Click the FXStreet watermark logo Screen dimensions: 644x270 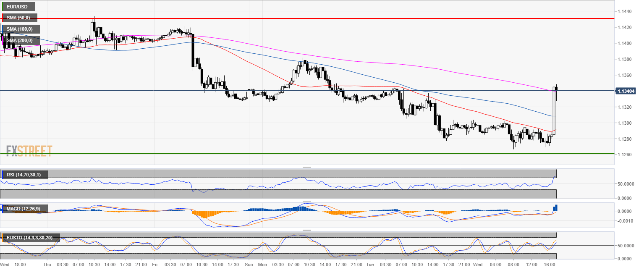point(29,151)
